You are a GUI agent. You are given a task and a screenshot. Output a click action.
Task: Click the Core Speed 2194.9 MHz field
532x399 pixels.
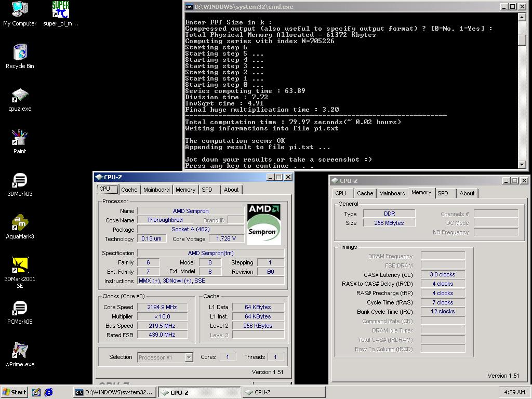(162, 307)
